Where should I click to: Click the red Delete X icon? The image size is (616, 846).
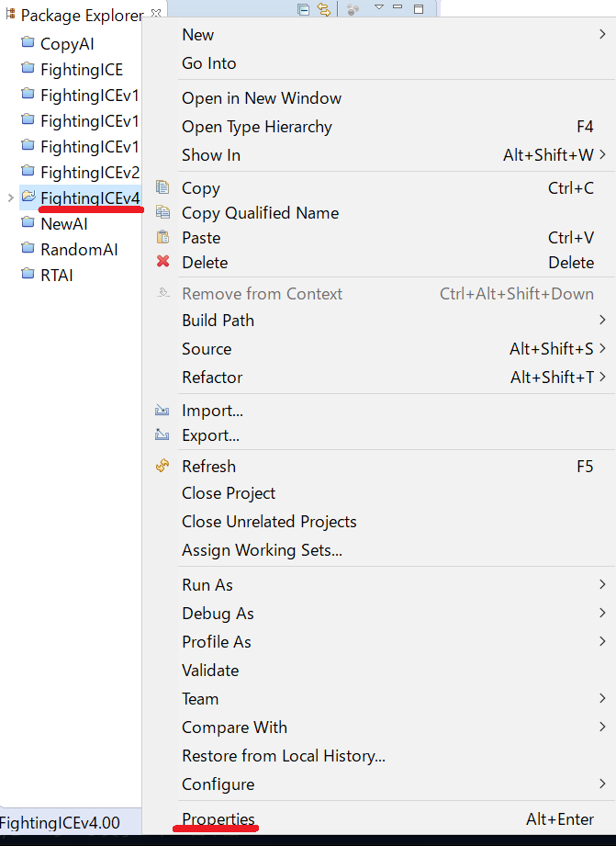(x=162, y=262)
